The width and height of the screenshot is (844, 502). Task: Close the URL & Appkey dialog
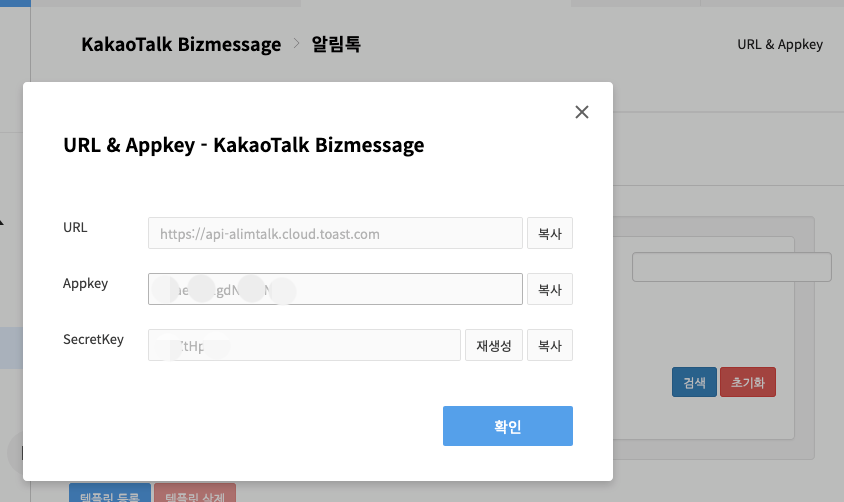click(582, 112)
